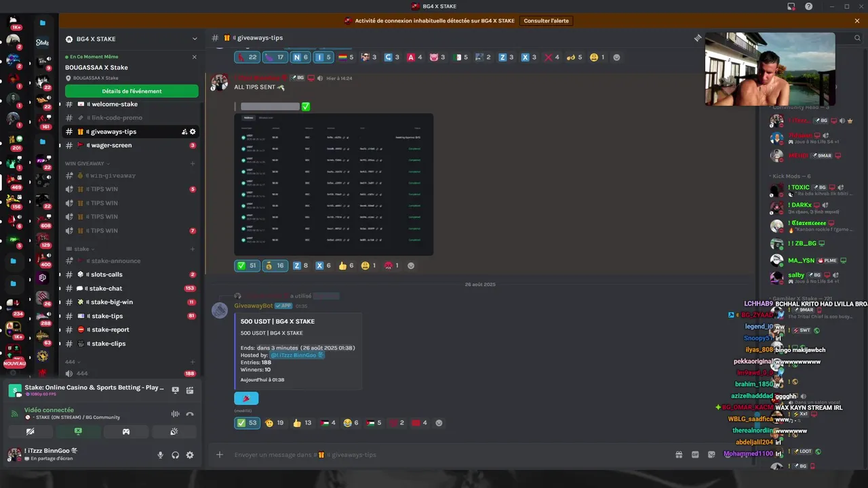Toggle the camera button in voice panel
The height and width of the screenshot is (488, 868).
[x=30, y=431]
